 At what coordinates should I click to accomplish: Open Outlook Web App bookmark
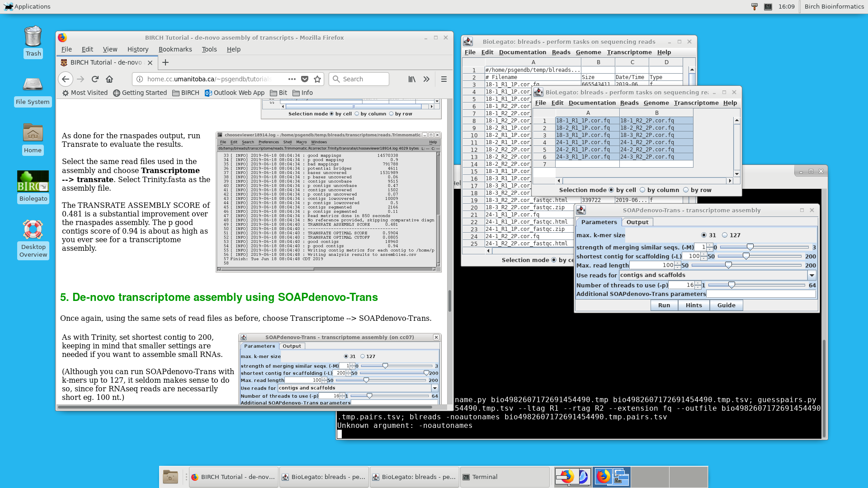click(x=235, y=93)
